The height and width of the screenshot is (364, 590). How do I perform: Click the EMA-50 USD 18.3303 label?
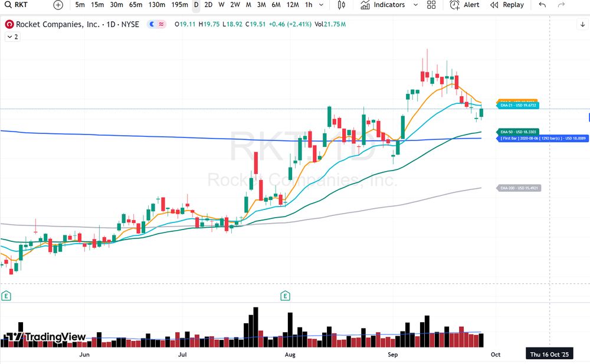tap(518, 132)
